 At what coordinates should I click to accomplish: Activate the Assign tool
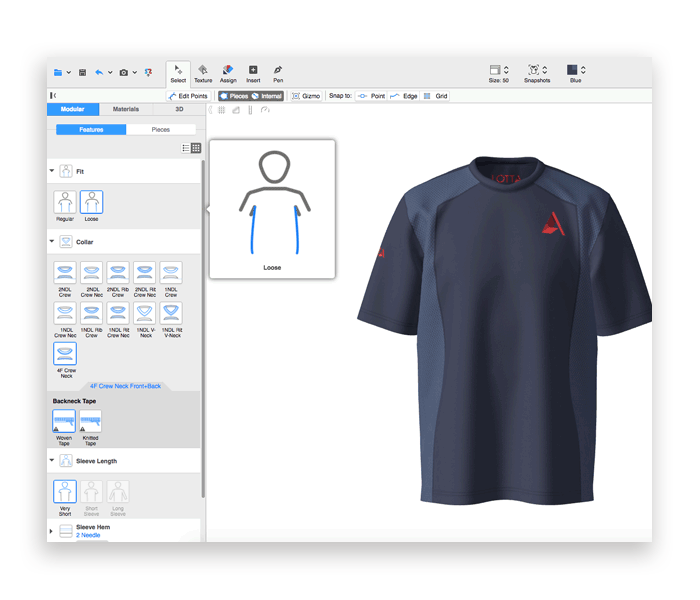click(228, 74)
